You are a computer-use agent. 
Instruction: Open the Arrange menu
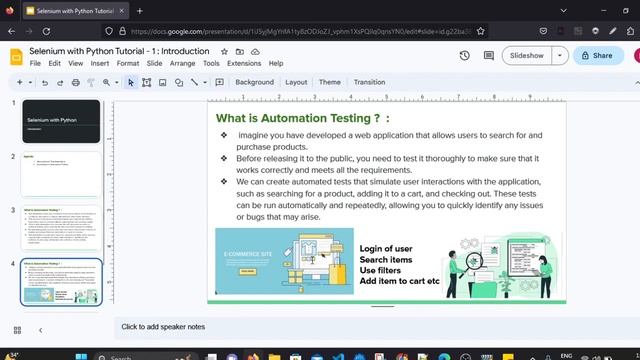pos(182,63)
